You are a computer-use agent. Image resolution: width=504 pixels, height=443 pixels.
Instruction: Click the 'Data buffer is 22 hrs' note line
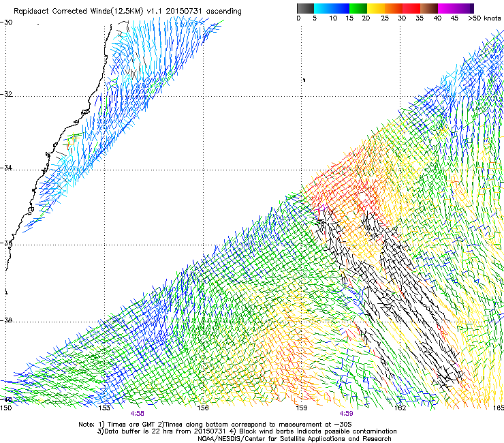(x=247, y=431)
